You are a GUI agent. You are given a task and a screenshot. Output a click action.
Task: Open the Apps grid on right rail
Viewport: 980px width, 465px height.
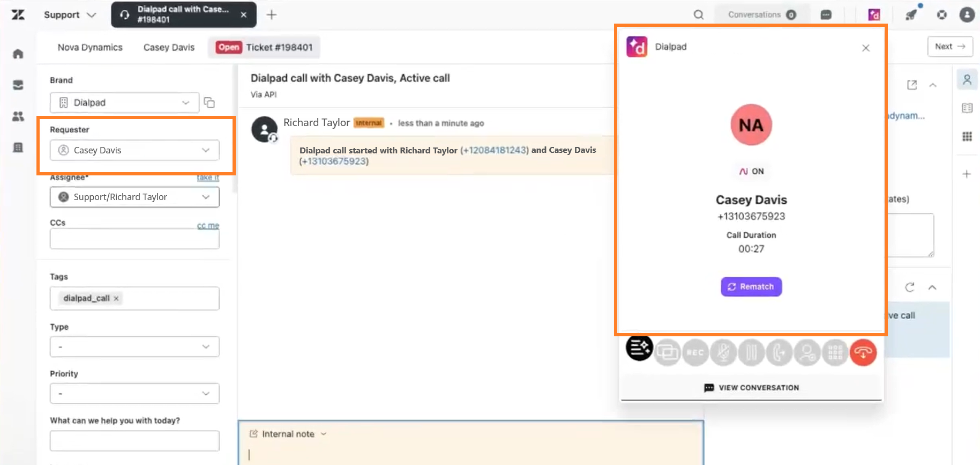click(967, 136)
